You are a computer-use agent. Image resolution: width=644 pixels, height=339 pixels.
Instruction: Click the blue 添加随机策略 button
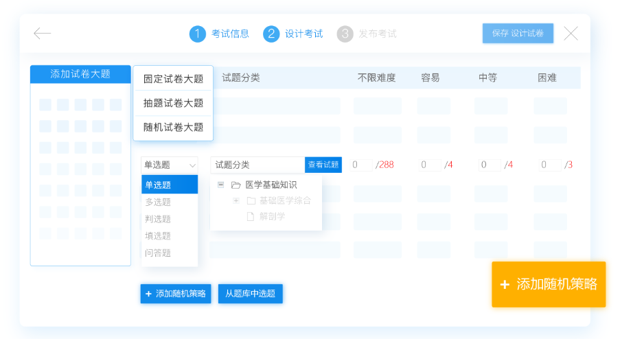176,294
